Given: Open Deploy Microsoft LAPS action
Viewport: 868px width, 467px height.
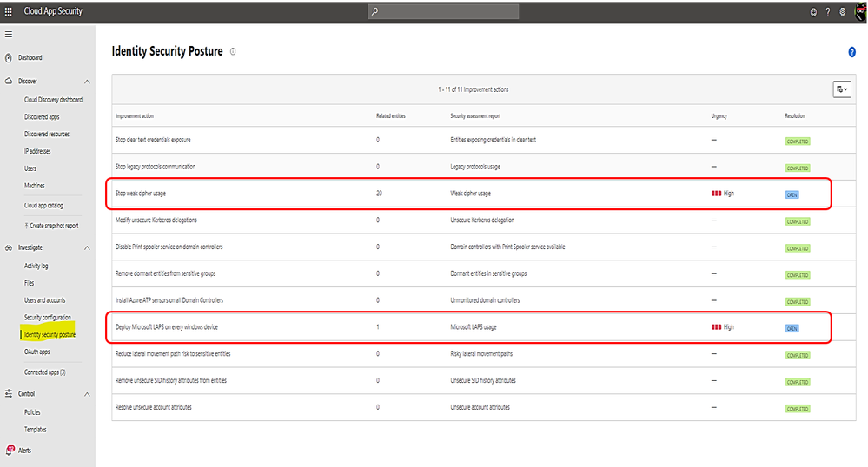Looking at the screenshot, I should pos(167,327).
